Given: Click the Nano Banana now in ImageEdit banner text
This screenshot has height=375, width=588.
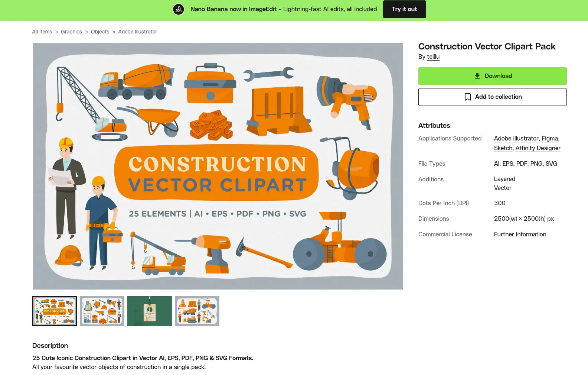Looking at the screenshot, I should pos(284,9).
